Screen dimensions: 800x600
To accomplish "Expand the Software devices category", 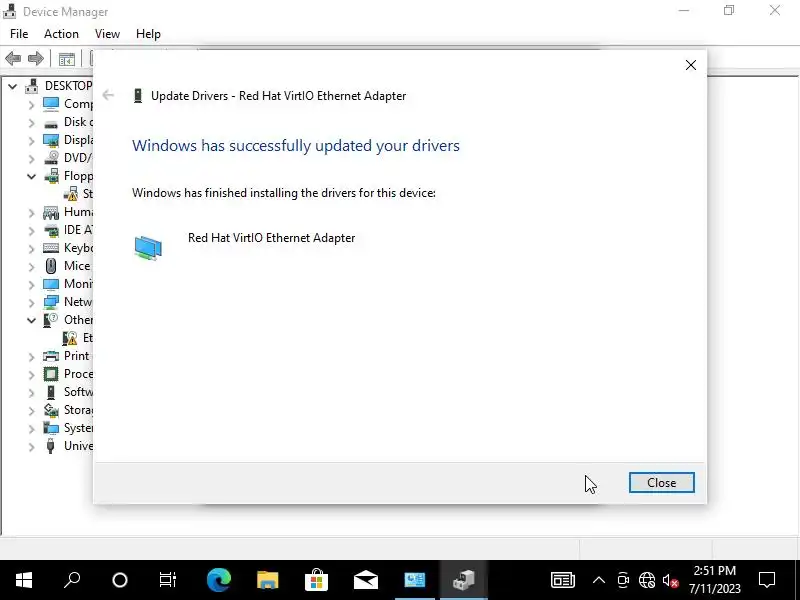I will tap(32, 393).
